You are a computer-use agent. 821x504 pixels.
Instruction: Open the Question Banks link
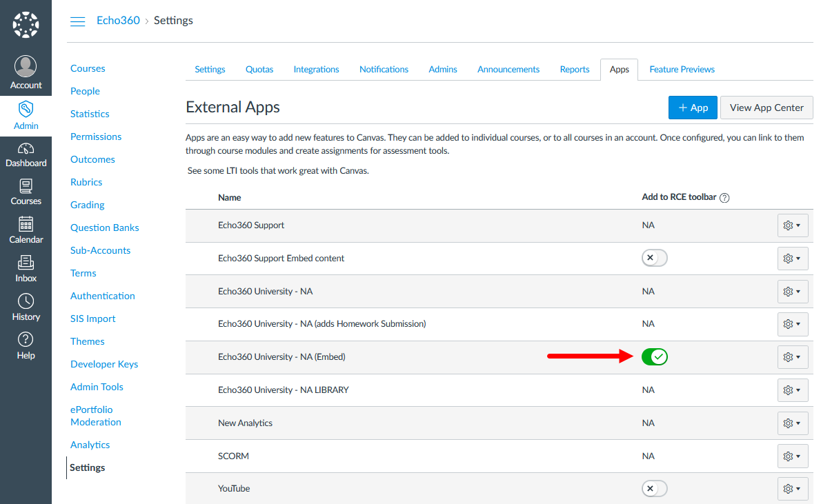click(x=105, y=228)
